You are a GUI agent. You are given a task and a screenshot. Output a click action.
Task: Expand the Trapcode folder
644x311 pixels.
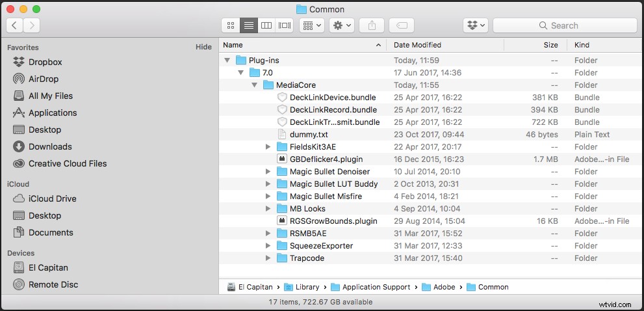(x=268, y=258)
